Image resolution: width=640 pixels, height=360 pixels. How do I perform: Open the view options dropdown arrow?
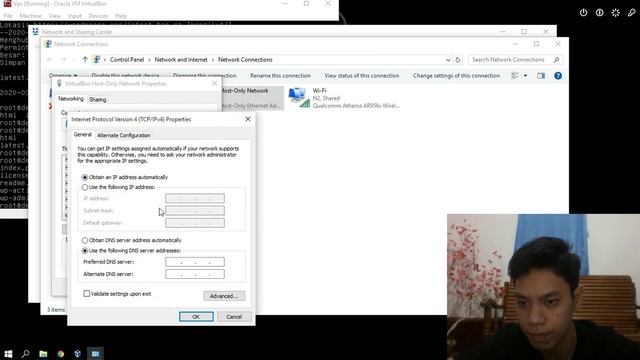pos(525,76)
